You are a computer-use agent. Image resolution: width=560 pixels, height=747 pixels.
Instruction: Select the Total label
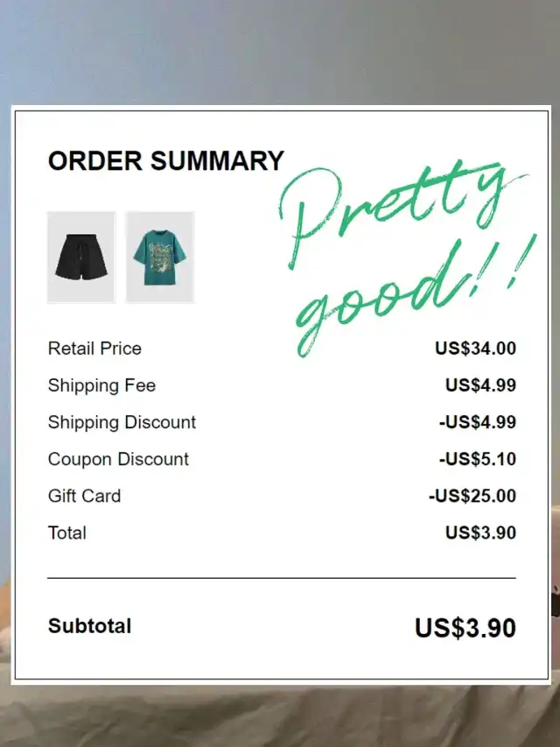[x=67, y=532]
